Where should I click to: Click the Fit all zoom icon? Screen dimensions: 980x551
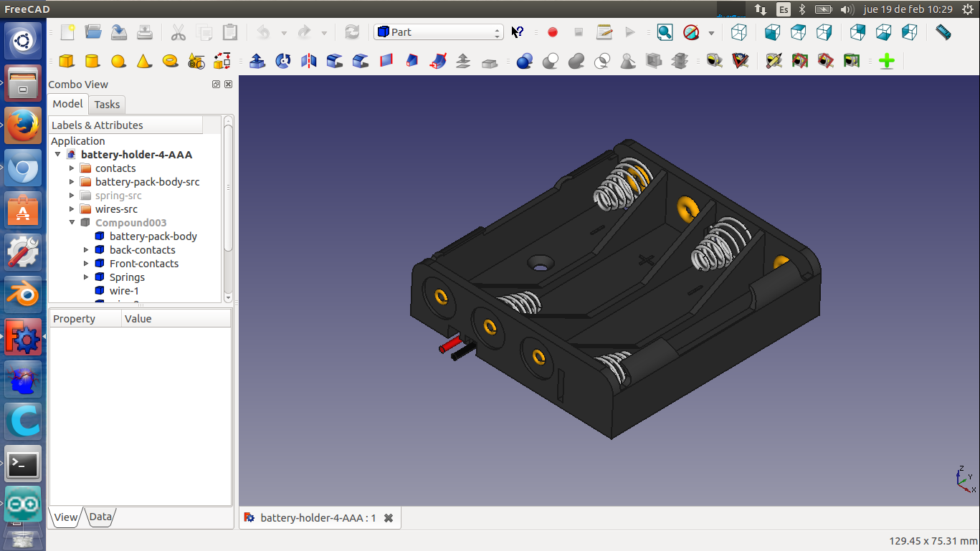[x=665, y=32]
